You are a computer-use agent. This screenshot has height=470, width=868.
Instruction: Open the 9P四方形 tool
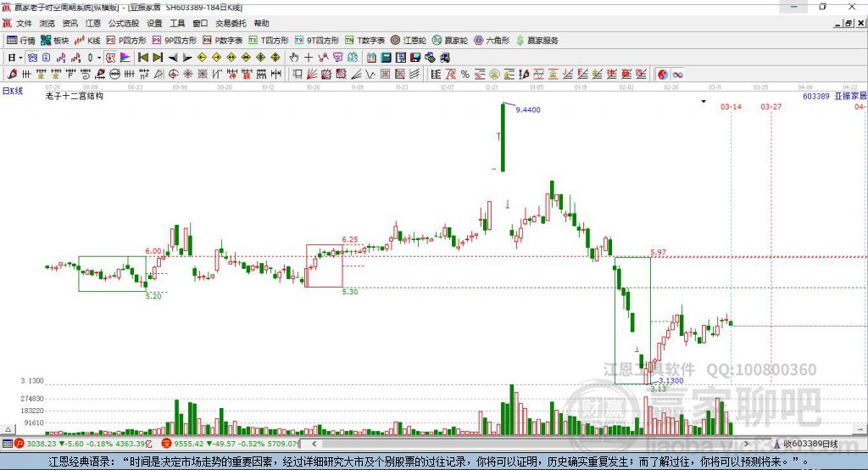pos(175,41)
